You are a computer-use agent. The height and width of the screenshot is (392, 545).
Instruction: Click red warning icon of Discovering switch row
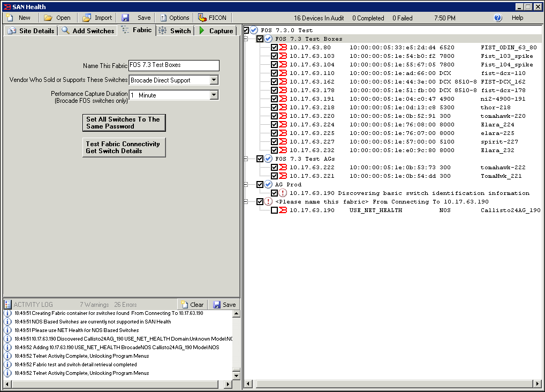(x=283, y=193)
